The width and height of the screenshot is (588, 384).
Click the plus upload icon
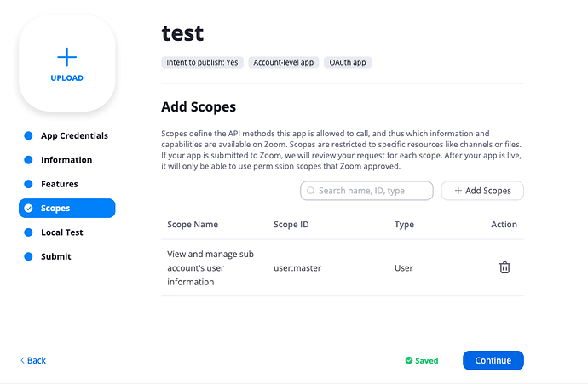pos(66,57)
